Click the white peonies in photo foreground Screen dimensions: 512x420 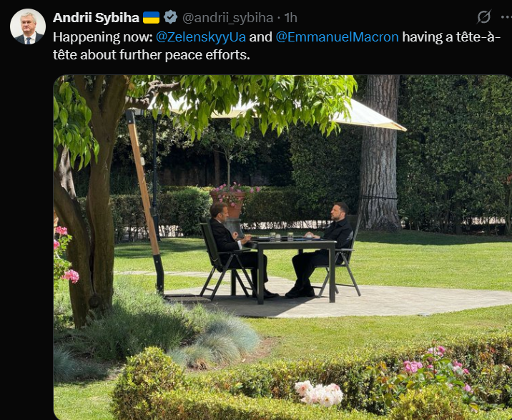(x=319, y=394)
